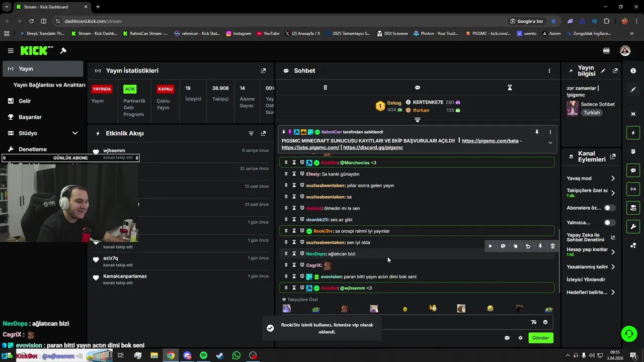Viewport: 644px width, 362px height.
Task: Switch to the RahmiCan Stream bookmark
Action: coord(145,34)
